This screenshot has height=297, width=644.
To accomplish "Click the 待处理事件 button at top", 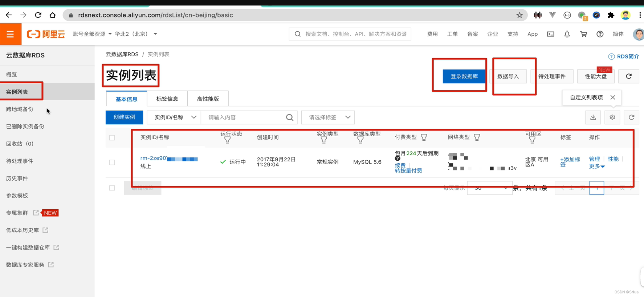I will coord(552,76).
